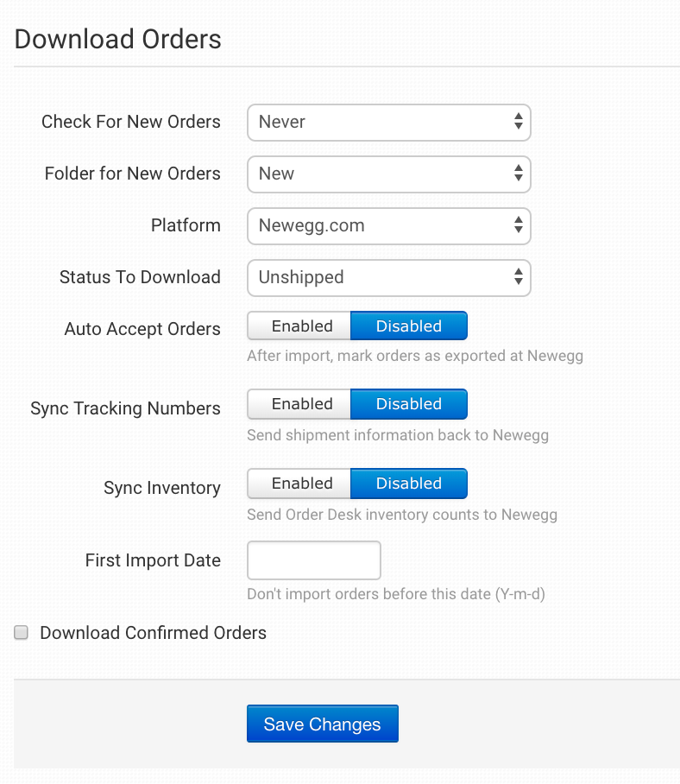This screenshot has height=784, width=680.
Task: Expand the Folder for New Orders dropdown
Action: (388, 174)
